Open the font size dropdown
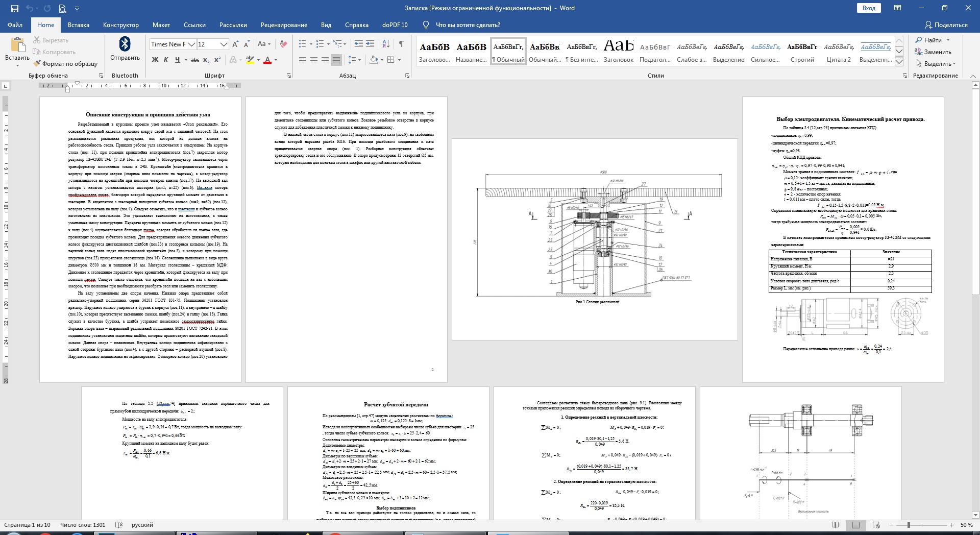This screenshot has height=535, width=980. tap(224, 44)
